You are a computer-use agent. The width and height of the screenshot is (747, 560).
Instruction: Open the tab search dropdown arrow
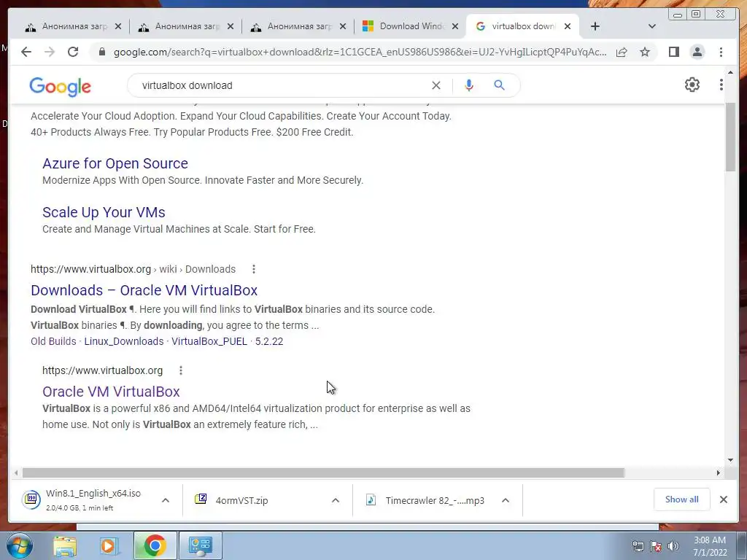coord(652,27)
